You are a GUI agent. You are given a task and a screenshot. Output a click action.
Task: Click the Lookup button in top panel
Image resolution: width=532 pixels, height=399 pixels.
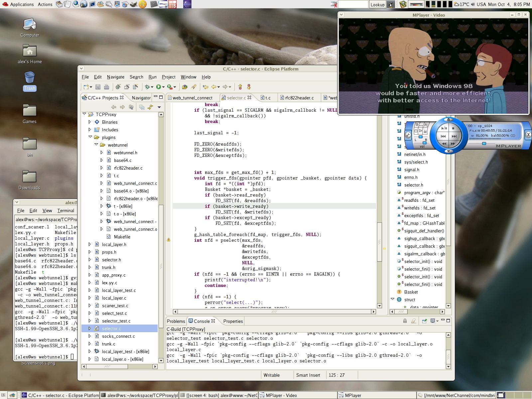(377, 4)
